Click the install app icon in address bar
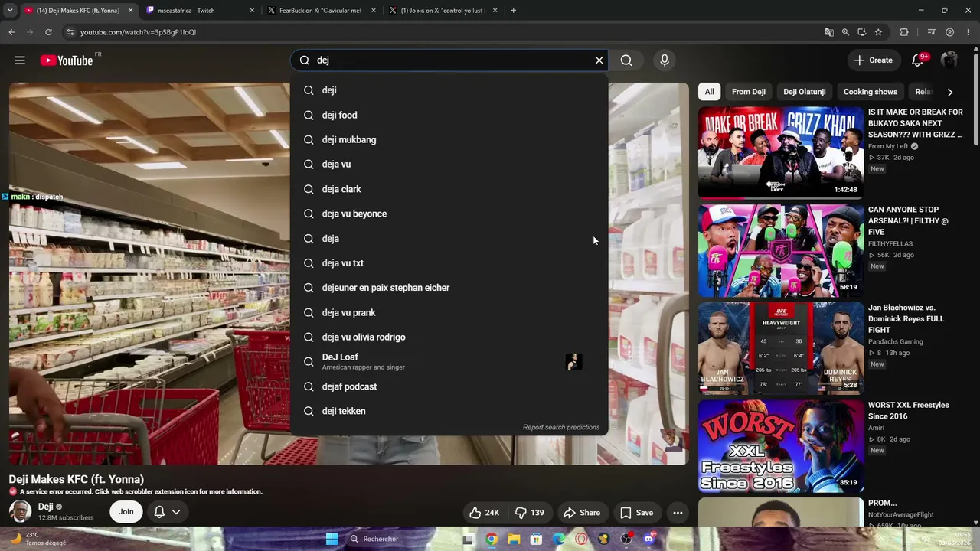The image size is (980, 551). click(x=862, y=32)
